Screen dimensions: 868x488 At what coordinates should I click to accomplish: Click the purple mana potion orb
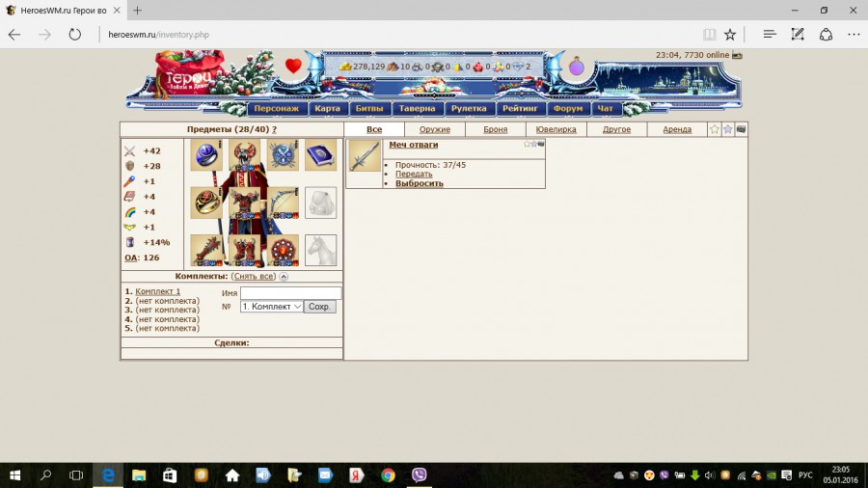click(577, 67)
